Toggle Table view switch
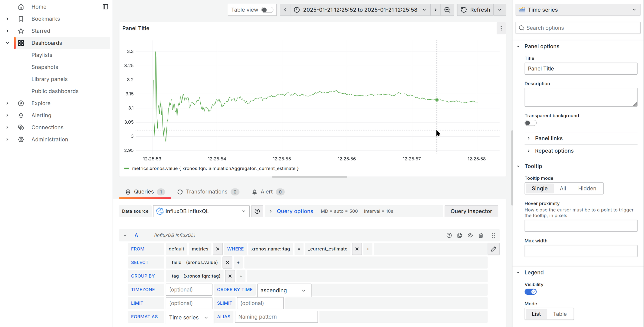 [x=267, y=10]
